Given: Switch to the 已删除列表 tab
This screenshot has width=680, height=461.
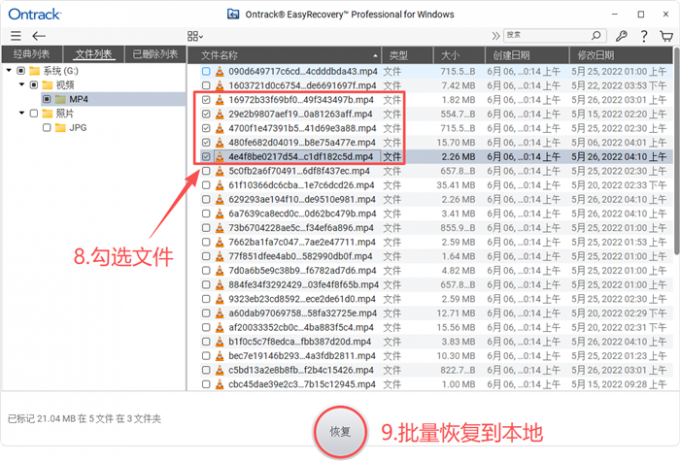Looking at the screenshot, I should (x=155, y=54).
